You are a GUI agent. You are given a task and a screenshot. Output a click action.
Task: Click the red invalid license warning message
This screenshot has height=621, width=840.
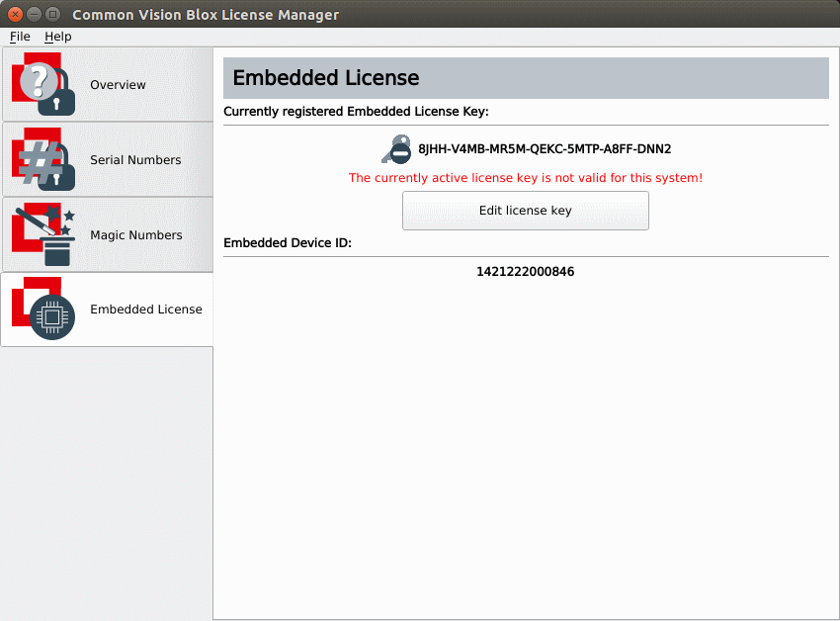point(525,178)
